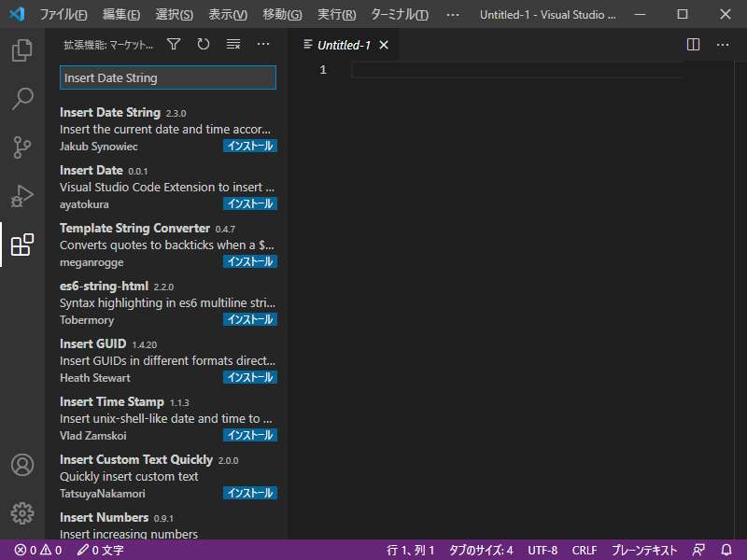Split the editor to the right
Image resolution: width=747 pixels, height=560 pixels.
tap(693, 45)
